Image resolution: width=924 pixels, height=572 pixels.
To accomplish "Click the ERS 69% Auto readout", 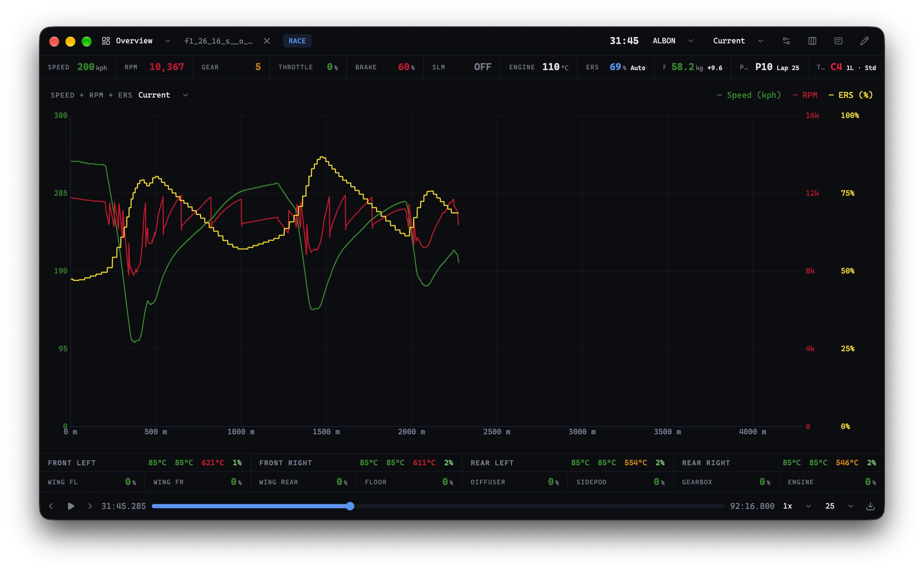I will (616, 67).
